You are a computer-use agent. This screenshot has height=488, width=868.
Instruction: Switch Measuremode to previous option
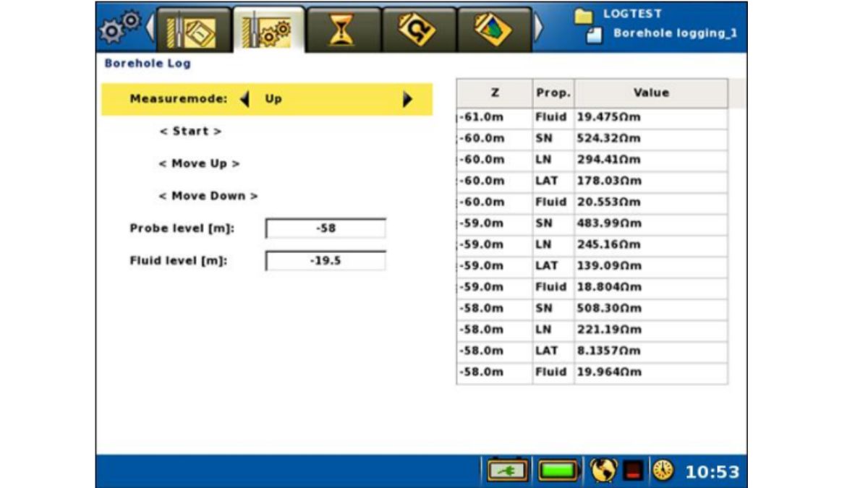(244, 100)
